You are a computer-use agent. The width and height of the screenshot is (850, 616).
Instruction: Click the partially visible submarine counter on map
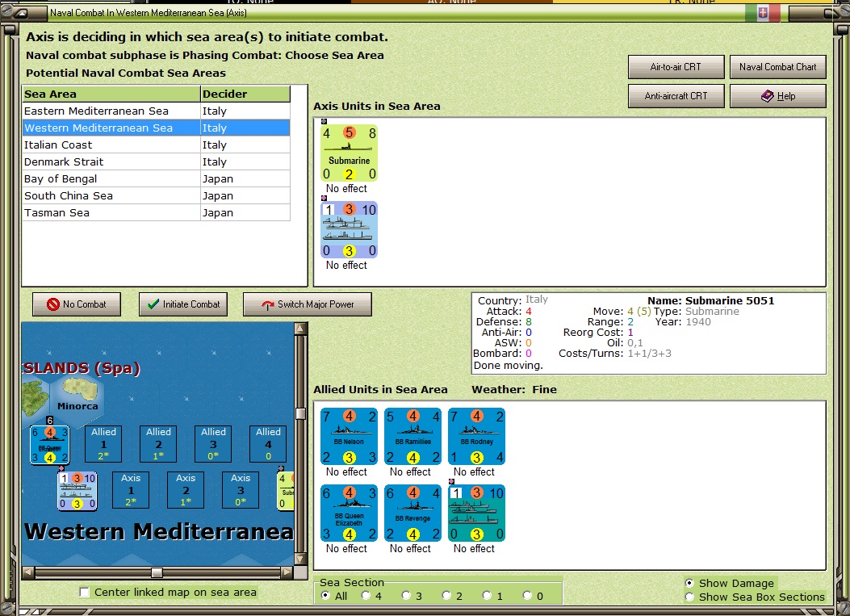285,491
